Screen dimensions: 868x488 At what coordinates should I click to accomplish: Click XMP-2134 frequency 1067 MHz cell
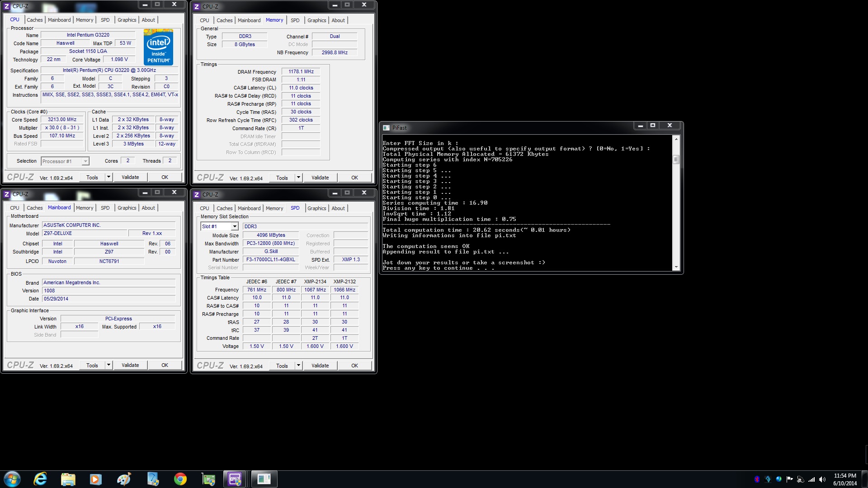315,290
